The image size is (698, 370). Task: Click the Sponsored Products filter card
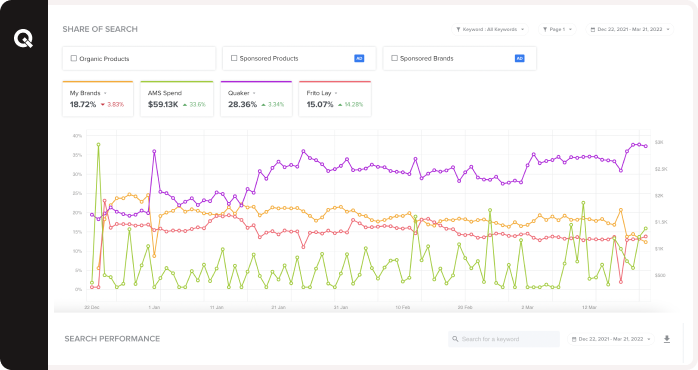click(299, 58)
